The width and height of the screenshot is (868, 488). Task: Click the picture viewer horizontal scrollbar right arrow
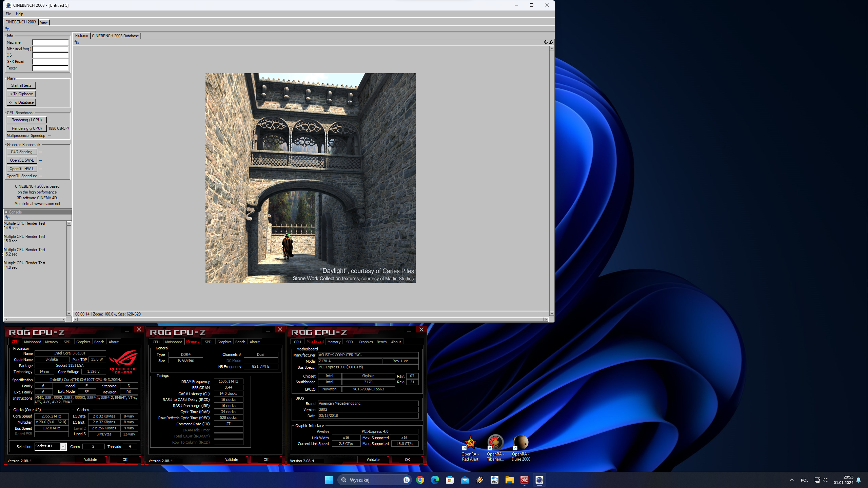tap(546, 319)
